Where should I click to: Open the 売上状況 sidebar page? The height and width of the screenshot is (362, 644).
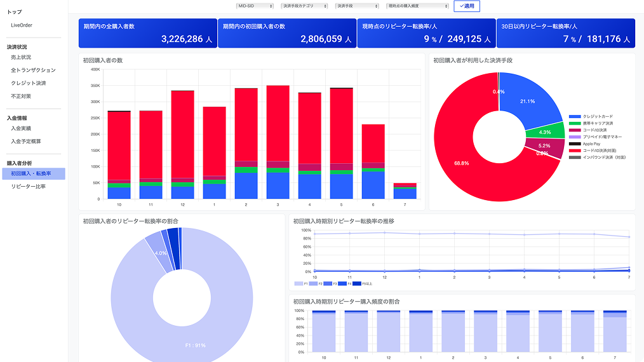point(21,57)
